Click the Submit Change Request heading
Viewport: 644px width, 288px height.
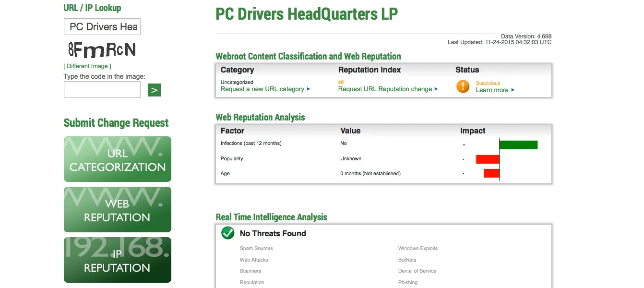click(x=116, y=123)
